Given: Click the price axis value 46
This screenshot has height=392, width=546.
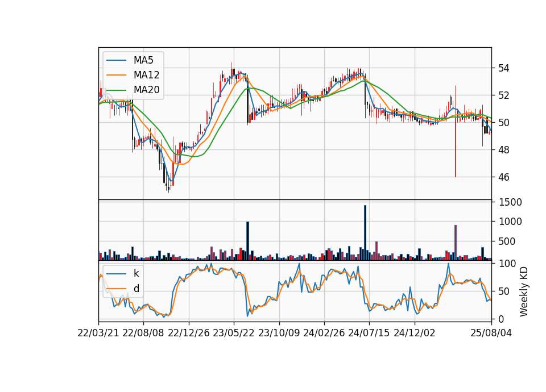Looking at the screenshot, I should 503,177.
